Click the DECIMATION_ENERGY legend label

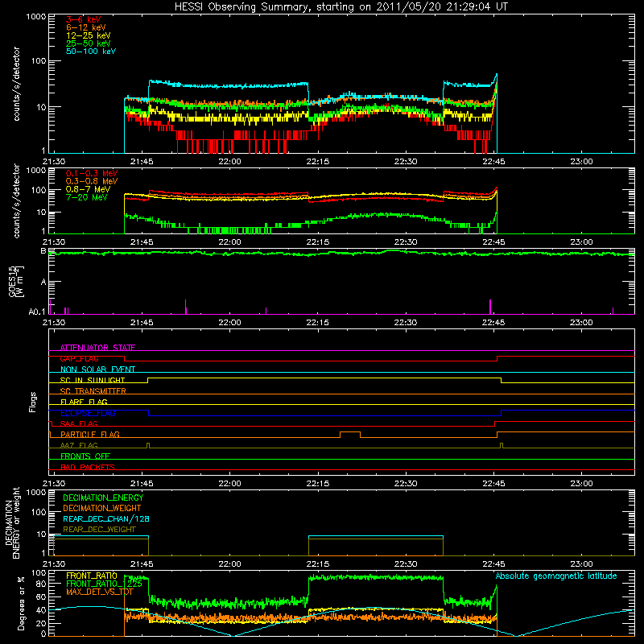(103, 497)
